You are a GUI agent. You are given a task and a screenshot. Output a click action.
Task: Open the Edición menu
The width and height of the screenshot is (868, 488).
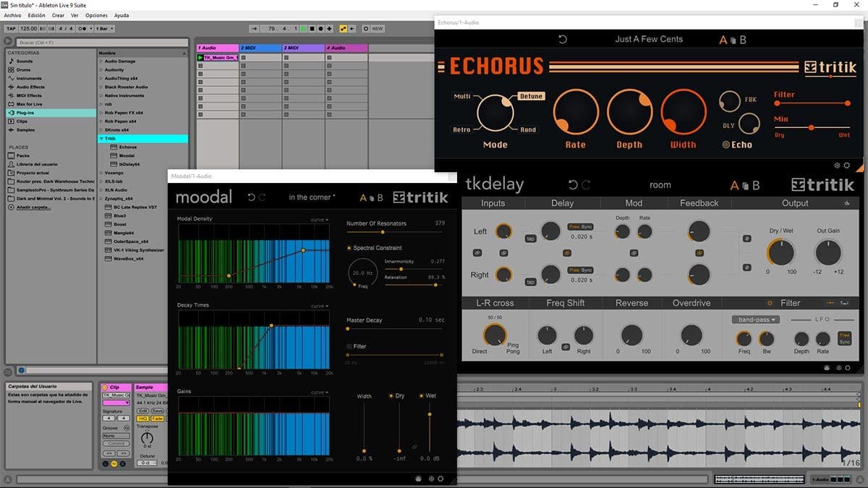[36, 15]
